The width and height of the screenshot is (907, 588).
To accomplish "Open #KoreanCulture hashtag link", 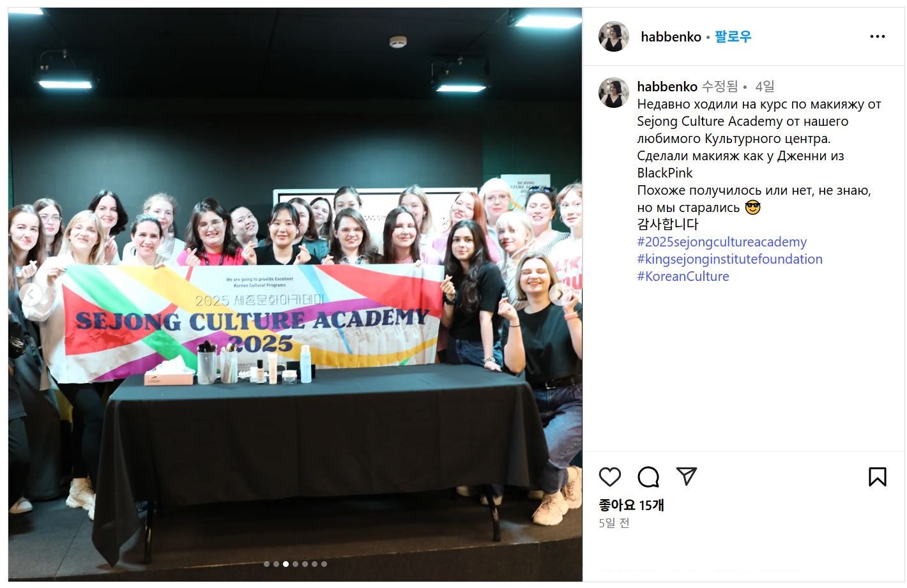I will click(683, 276).
